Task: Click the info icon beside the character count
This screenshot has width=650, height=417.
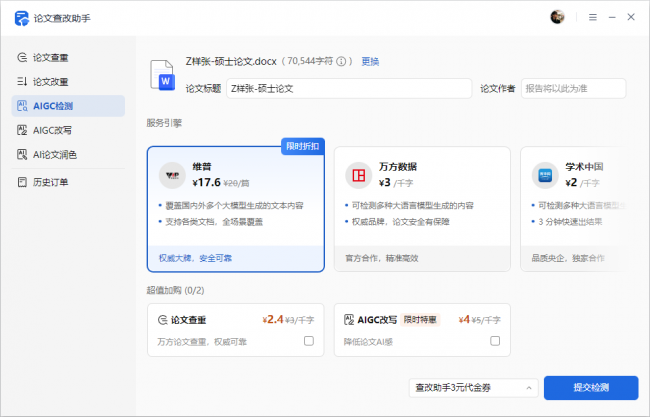Action: (342, 62)
